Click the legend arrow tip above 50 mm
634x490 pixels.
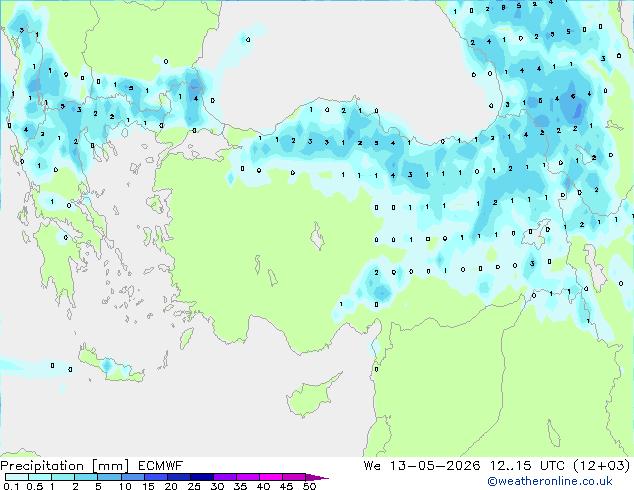[x=317, y=477]
